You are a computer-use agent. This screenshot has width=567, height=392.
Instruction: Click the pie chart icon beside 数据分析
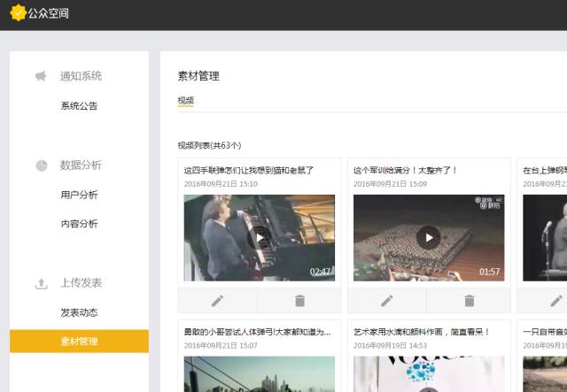coord(42,165)
